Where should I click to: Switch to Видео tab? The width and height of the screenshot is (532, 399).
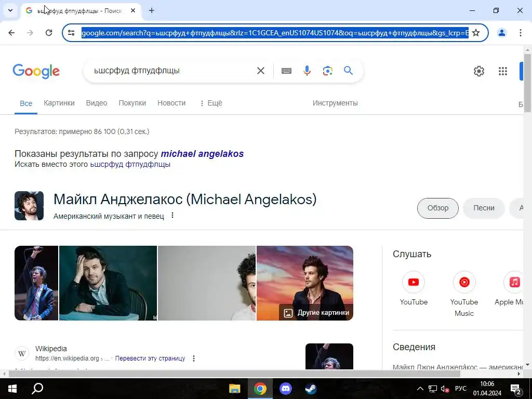click(97, 103)
